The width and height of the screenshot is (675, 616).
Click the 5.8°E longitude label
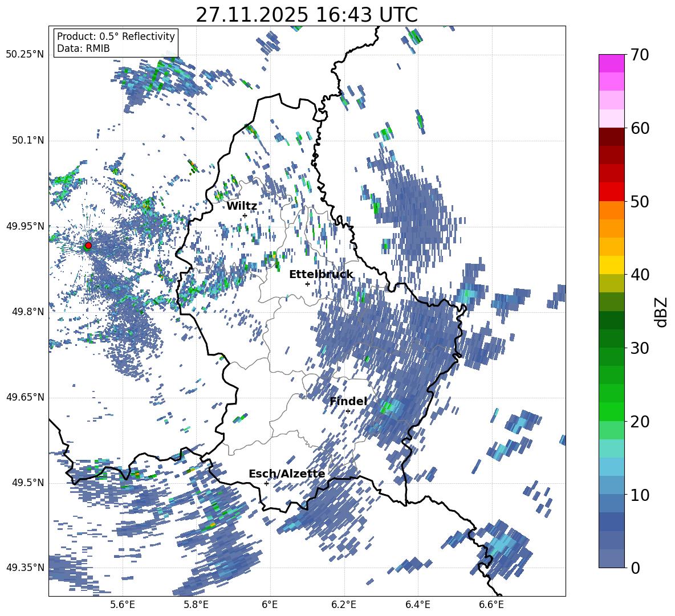click(196, 605)
